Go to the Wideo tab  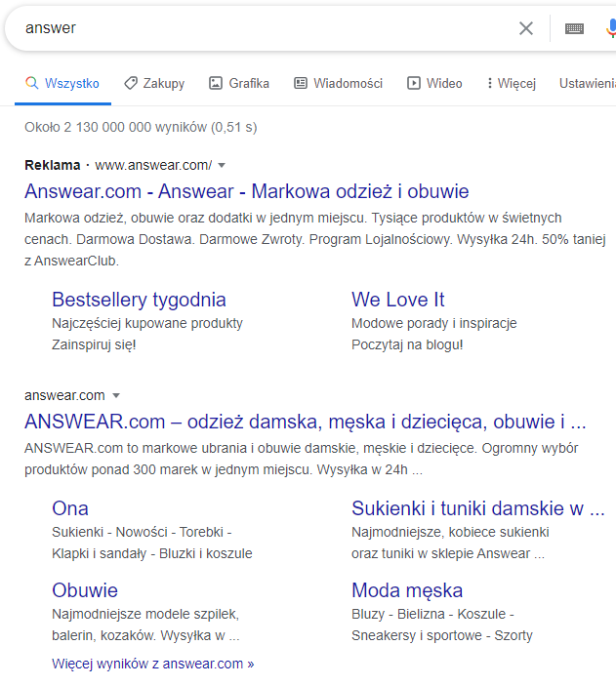434,84
